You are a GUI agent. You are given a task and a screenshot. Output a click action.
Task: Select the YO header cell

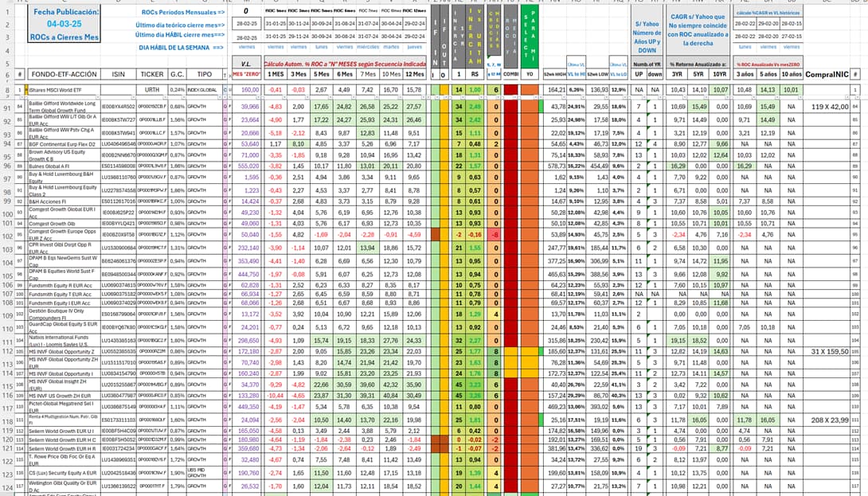point(530,74)
